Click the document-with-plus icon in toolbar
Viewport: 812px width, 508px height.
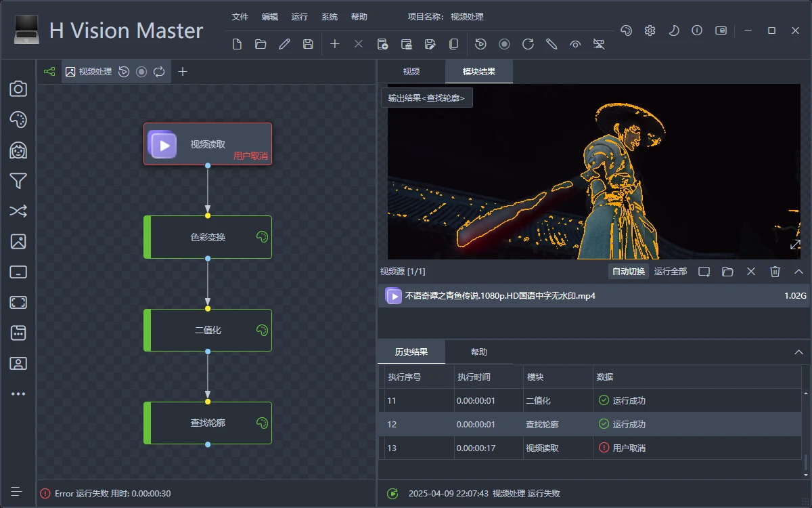tap(382, 44)
